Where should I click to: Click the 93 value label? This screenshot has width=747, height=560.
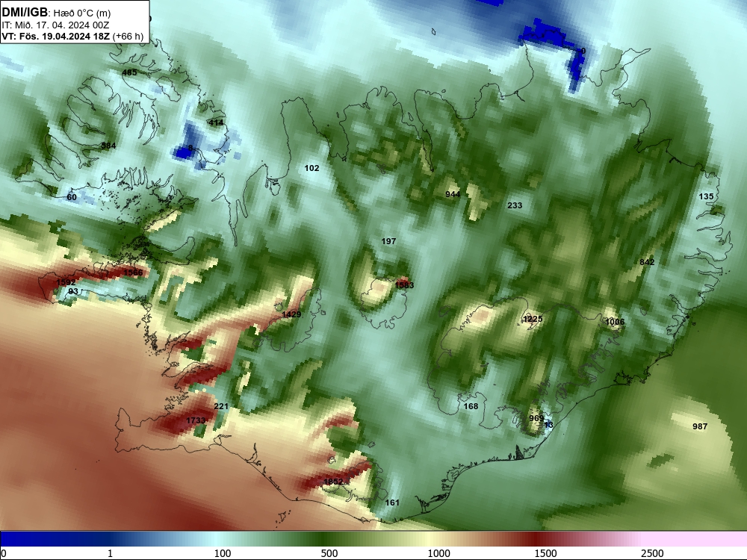coord(73,291)
